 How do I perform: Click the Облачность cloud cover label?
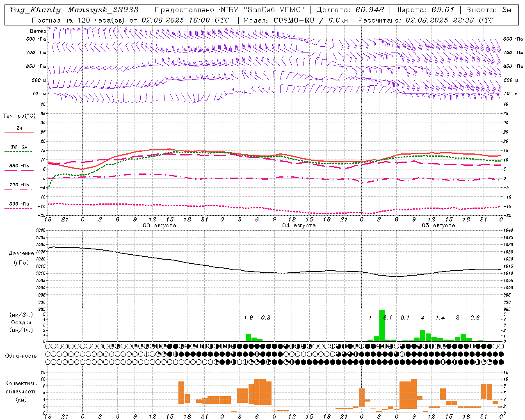click(21, 356)
